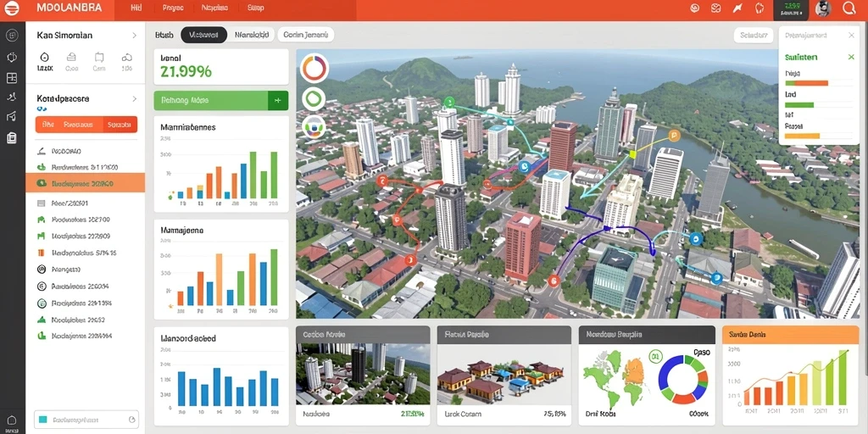Dismiss the green Satinten section with X
The image size is (868, 434).
click(851, 57)
